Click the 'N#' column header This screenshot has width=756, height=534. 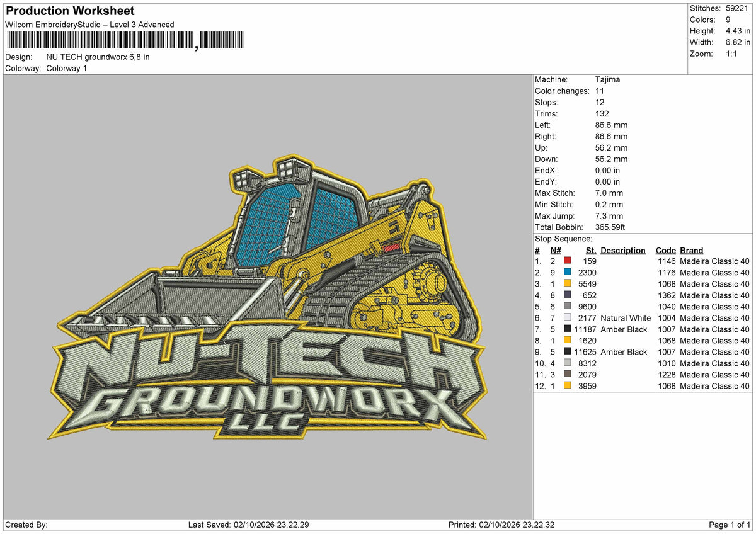pos(556,250)
